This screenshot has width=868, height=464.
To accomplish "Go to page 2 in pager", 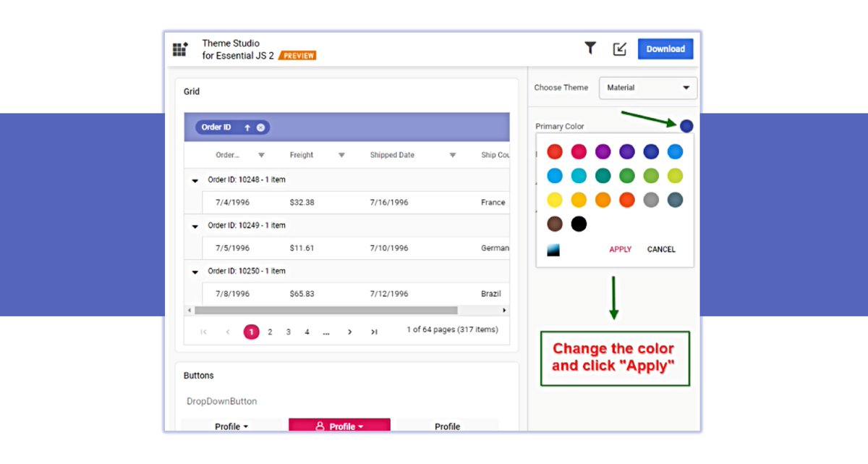I will [x=270, y=332].
